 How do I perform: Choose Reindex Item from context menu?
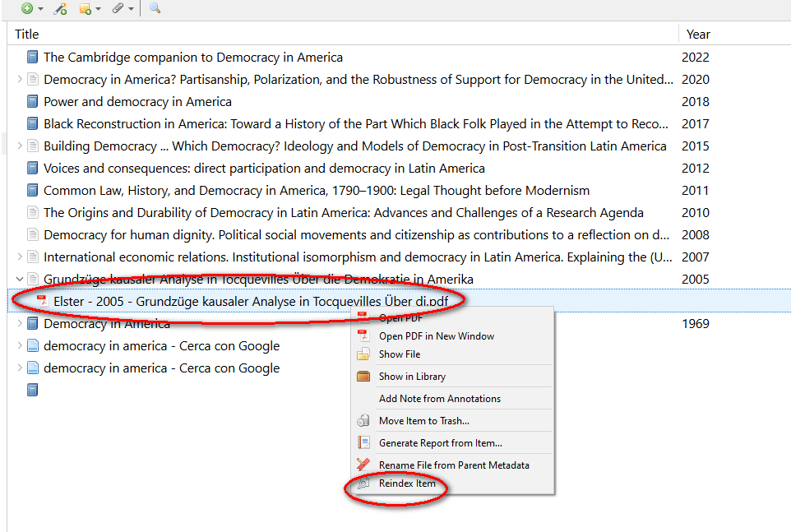coord(407,483)
